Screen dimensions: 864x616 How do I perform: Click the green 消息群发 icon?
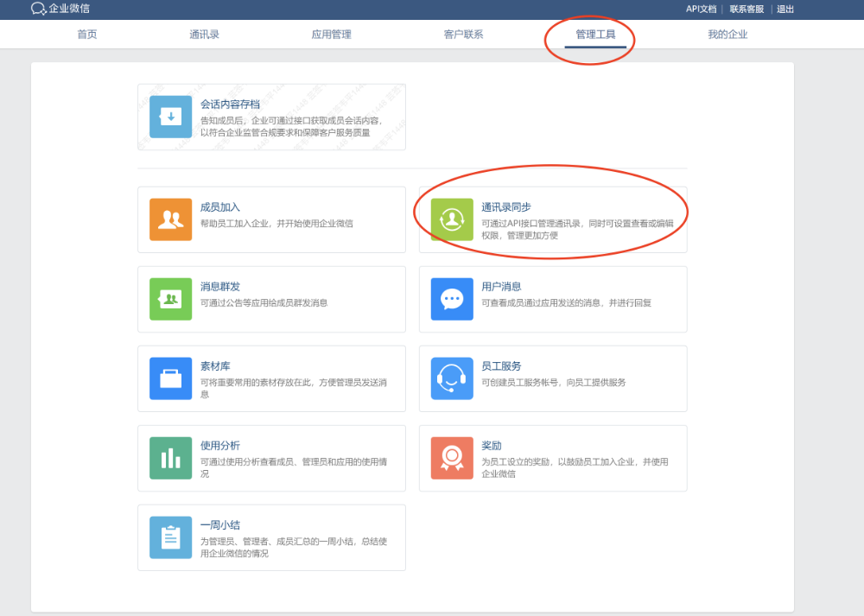(170, 299)
